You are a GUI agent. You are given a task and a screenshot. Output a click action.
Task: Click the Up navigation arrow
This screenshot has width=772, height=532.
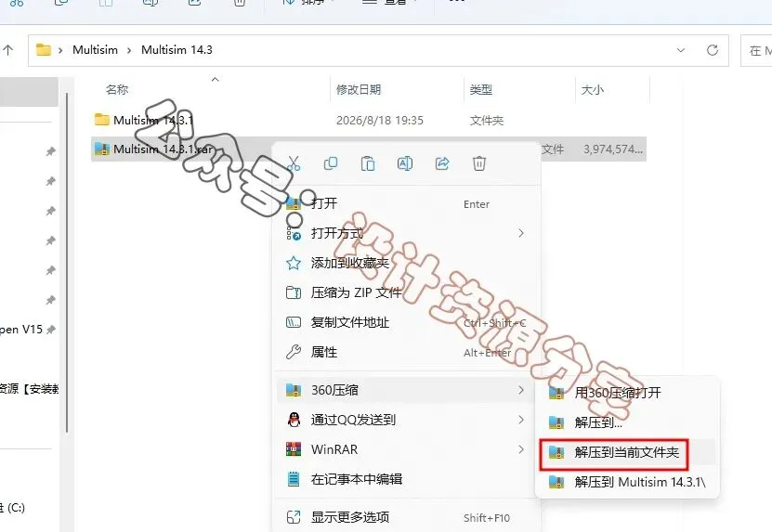pos(7,50)
